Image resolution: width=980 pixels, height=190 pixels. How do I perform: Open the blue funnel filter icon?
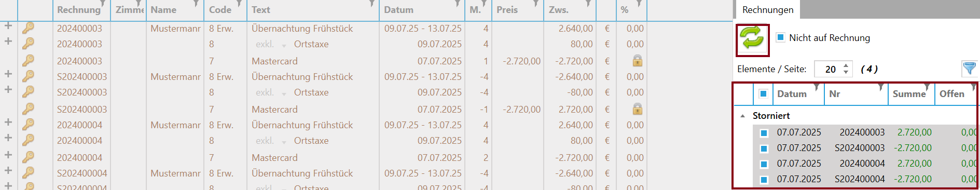[x=969, y=68]
